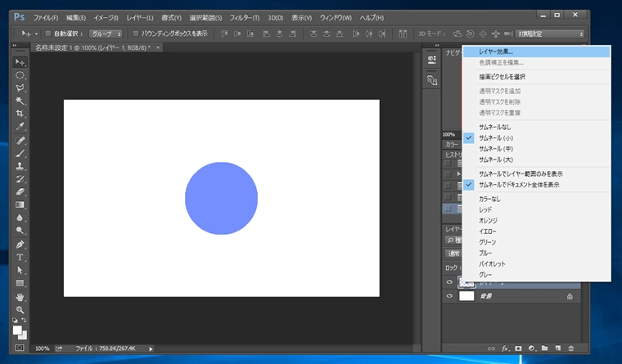The height and width of the screenshot is (364, 622).
Task: Select the Crop tool
Action: click(x=20, y=114)
